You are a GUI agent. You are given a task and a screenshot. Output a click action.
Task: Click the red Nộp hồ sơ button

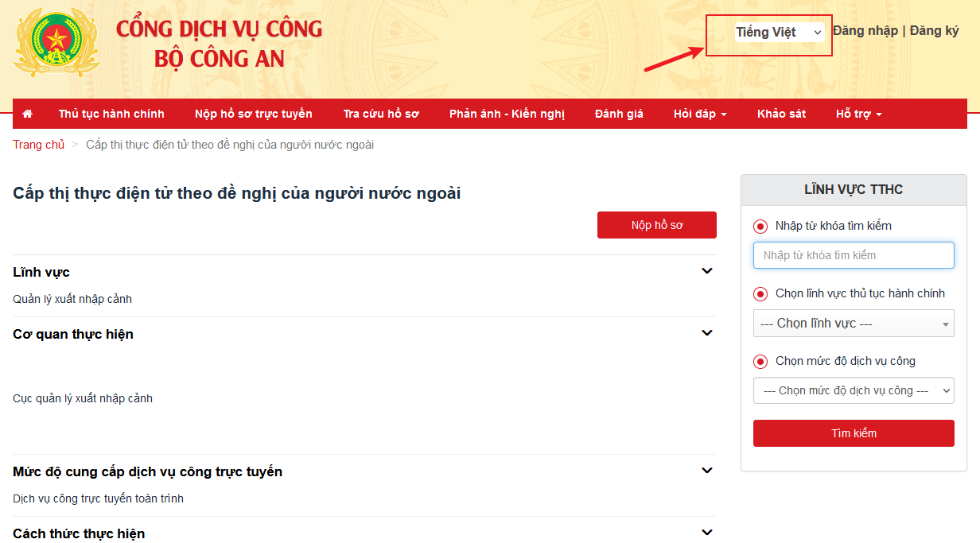657,225
